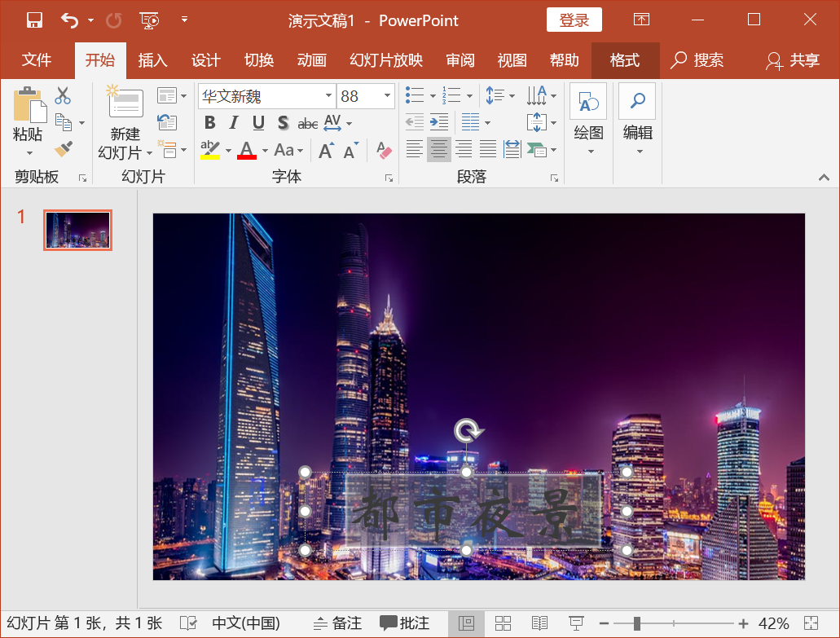This screenshot has width=840, height=638.
Task: Switch to the 格式 tab
Action: pyautogui.click(x=625, y=60)
